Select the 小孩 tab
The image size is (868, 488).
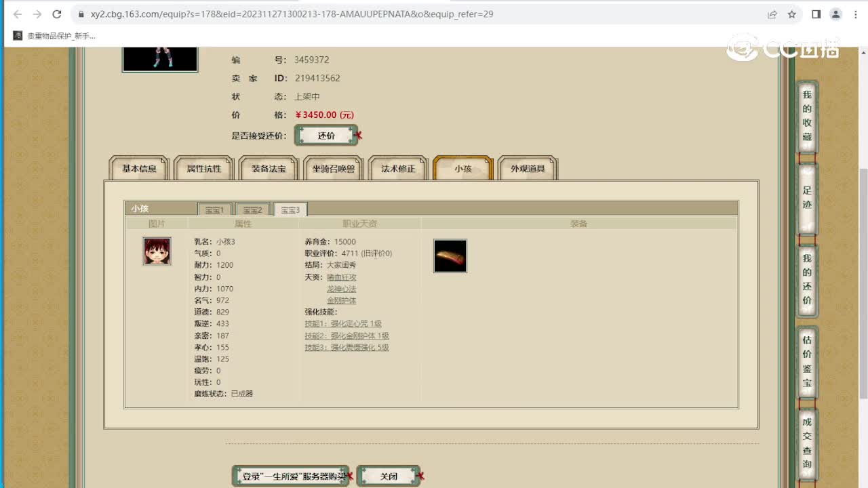(x=463, y=169)
